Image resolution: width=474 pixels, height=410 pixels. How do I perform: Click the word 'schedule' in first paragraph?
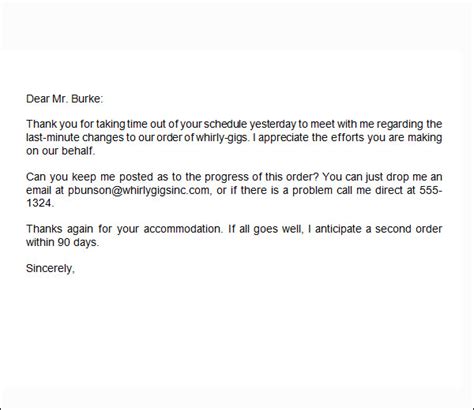(225, 124)
